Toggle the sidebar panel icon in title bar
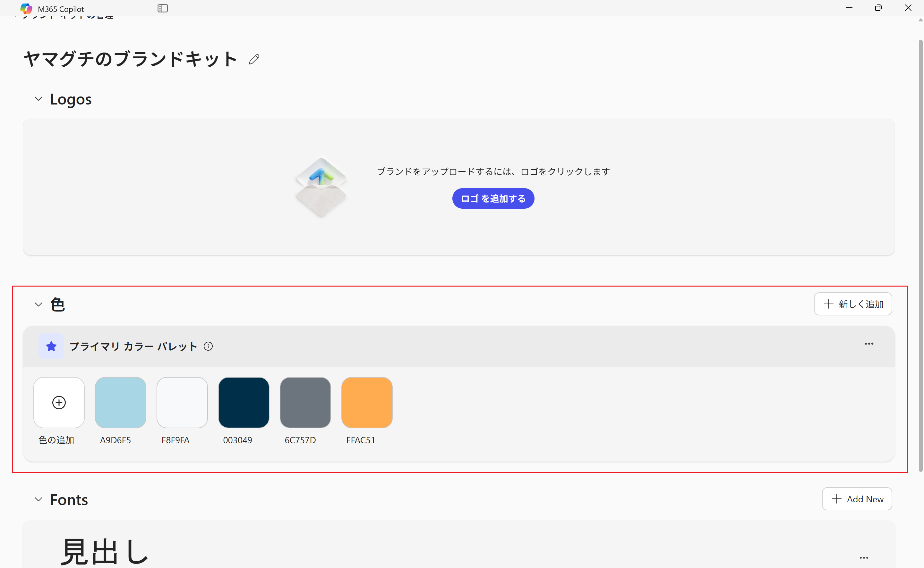The height and width of the screenshot is (568, 924). (163, 8)
